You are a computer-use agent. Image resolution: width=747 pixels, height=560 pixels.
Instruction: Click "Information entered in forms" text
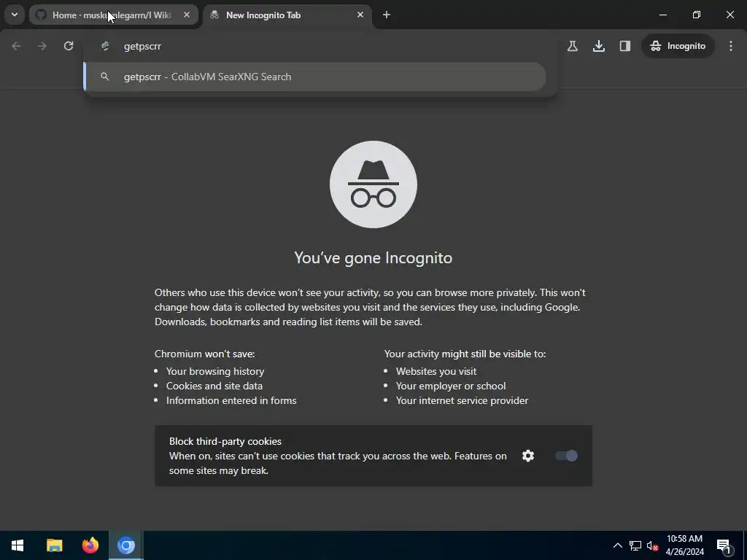tap(231, 400)
